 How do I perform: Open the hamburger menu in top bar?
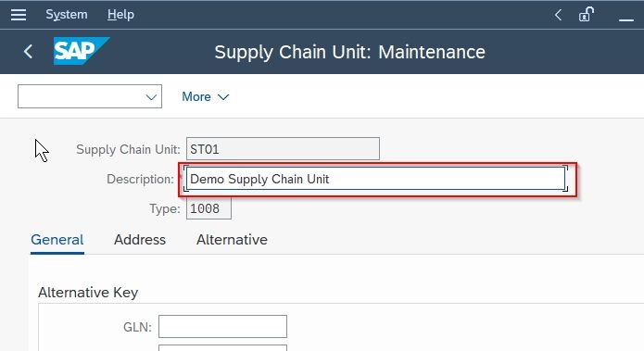[x=19, y=15]
